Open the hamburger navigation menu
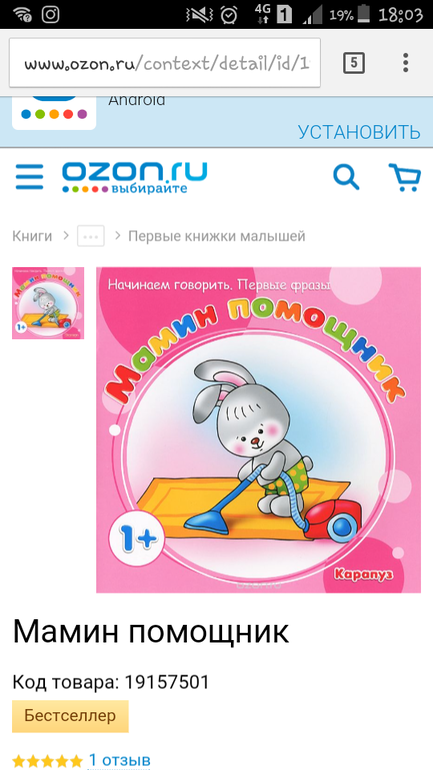 click(29, 177)
